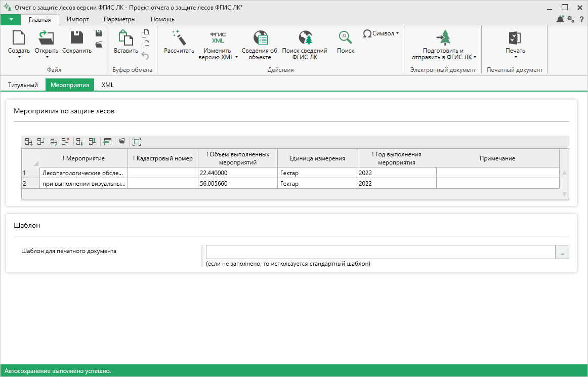Screen dimensions: 588x377
Task: Click the delete row icon with red cross
Action: pos(66,141)
